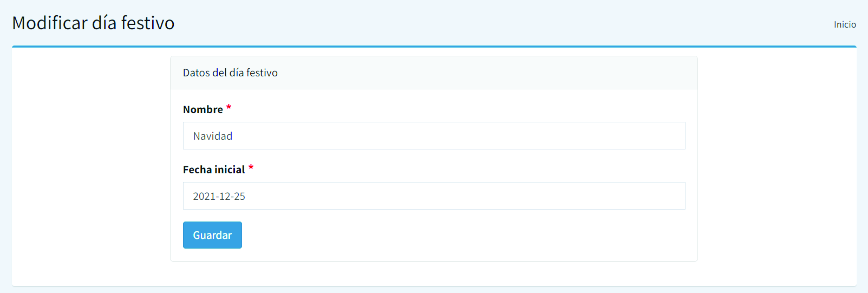Click the 'Modificar día festivo' page heading

pyautogui.click(x=93, y=23)
